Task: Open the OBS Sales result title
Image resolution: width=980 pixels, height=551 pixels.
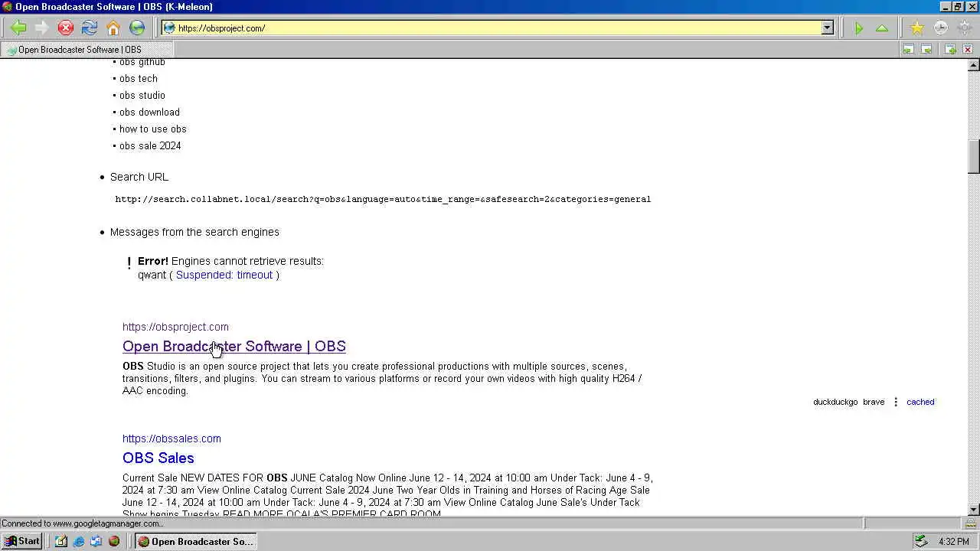Action: [x=158, y=458]
